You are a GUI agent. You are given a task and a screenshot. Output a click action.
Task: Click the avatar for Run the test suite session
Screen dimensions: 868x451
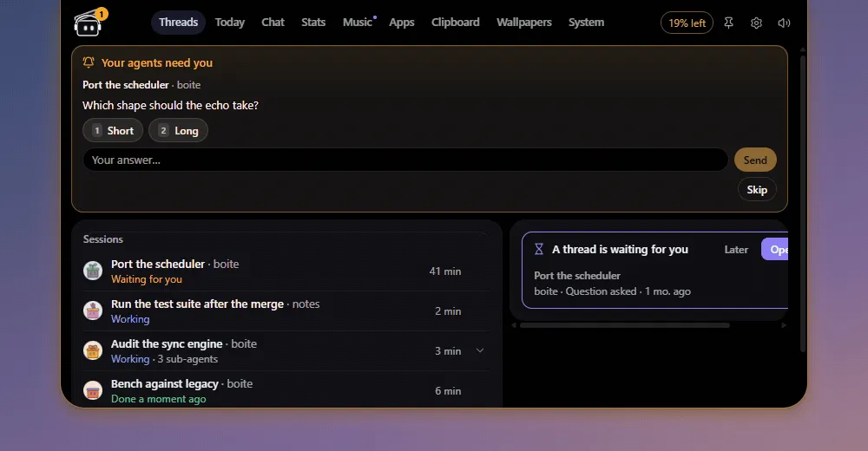click(x=93, y=310)
